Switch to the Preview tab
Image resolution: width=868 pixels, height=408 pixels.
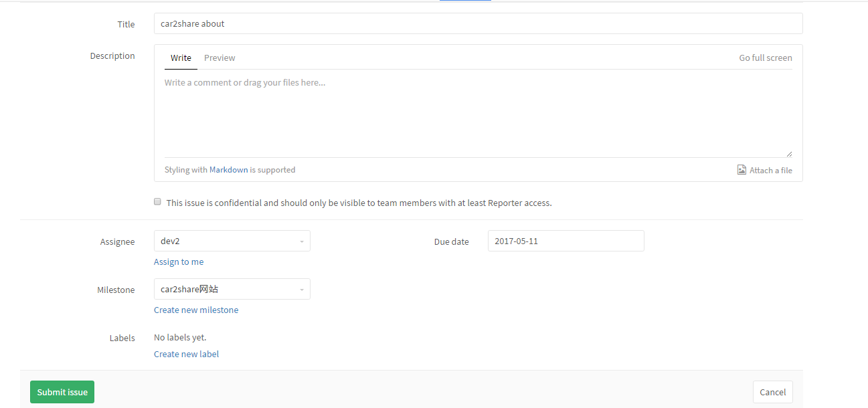(220, 58)
